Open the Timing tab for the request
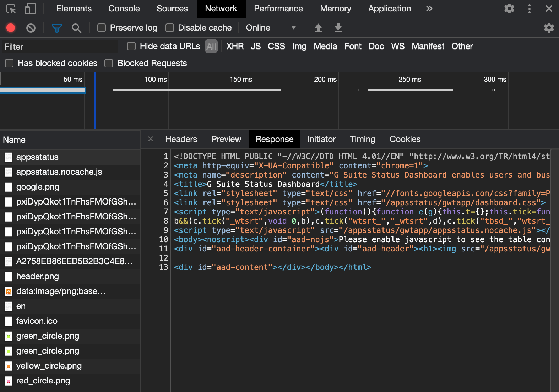Screen dimensions: 559x392 tap(362, 139)
